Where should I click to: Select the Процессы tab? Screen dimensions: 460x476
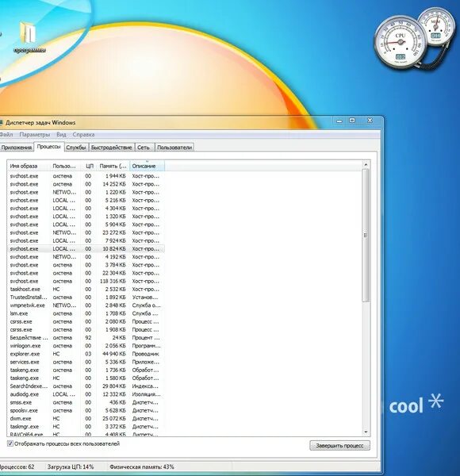pos(48,147)
